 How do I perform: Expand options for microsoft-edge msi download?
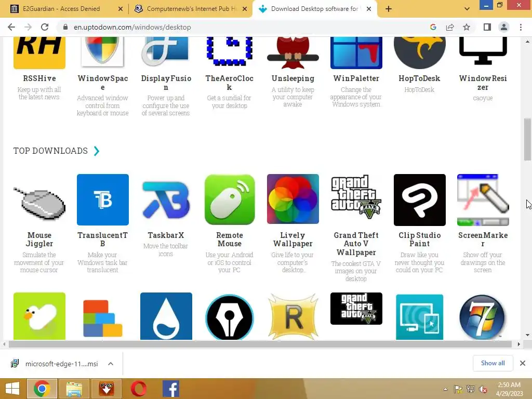point(111,364)
